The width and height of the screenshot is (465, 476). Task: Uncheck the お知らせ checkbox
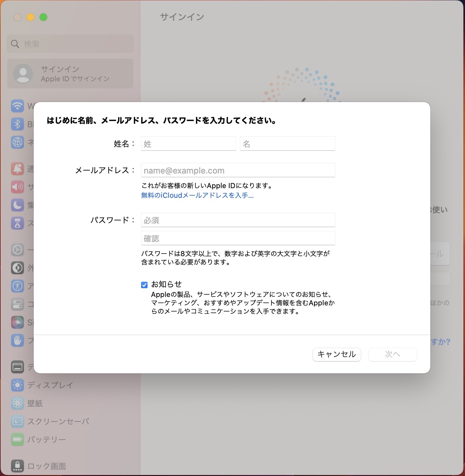[144, 285]
